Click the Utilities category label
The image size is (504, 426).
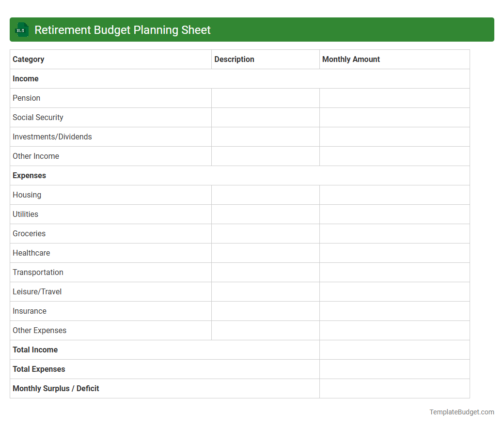(x=25, y=214)
